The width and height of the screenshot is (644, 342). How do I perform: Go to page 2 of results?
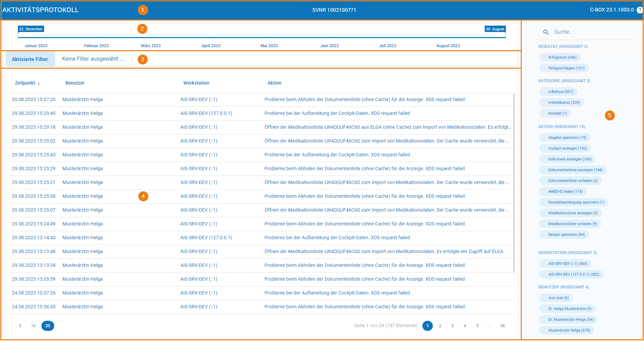click(x=440, y=326)
